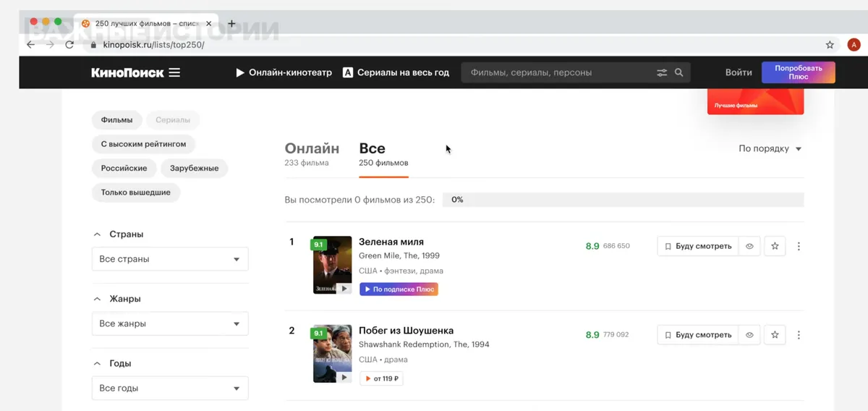Image resolution: width=868 pixels, height=411 pixels.
Task: Click the от 119 ₽ purchase button
Action: (x=381, y=378)
